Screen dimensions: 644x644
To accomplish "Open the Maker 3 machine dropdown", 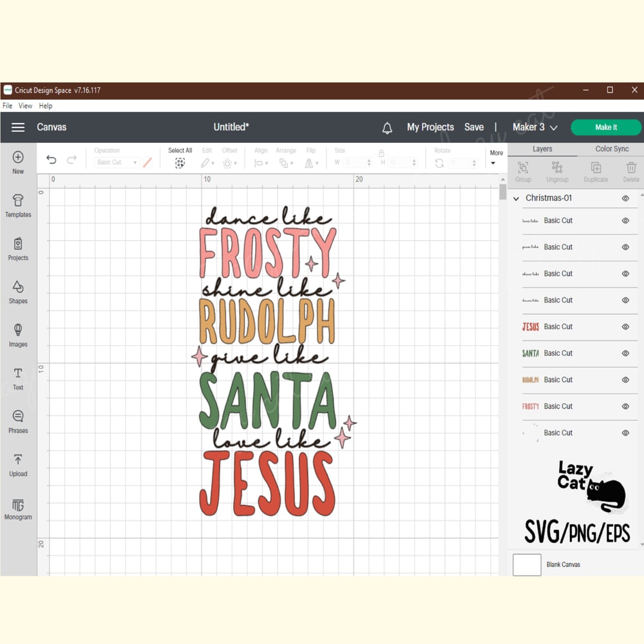I will pos(535,127).
